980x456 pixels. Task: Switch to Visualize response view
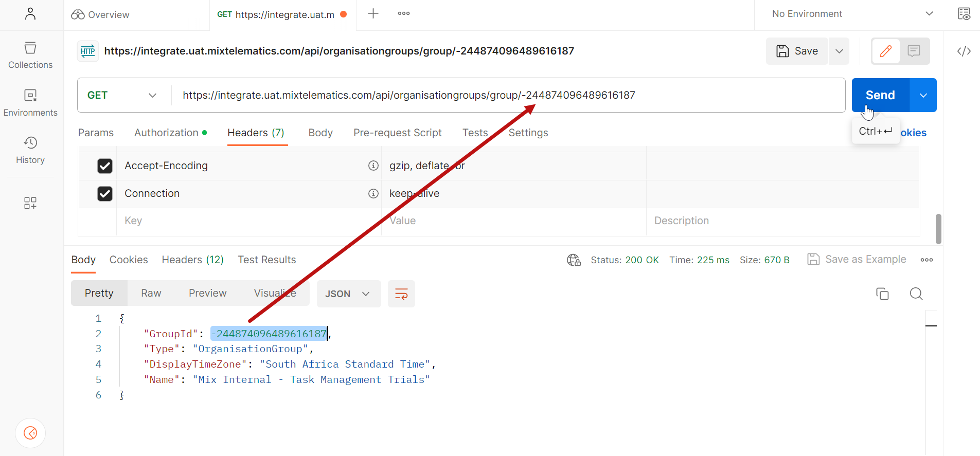pyautogui.click(x=275, y=293)
